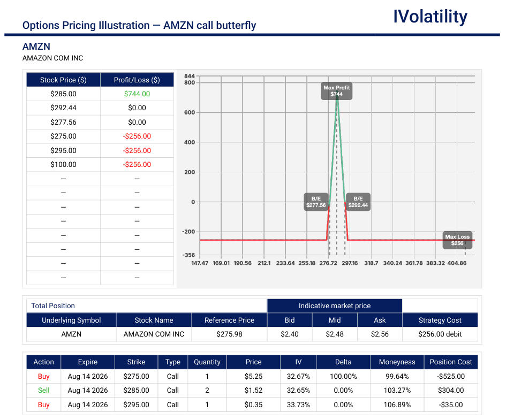Image resolution: width=506 pixels, height=420 pixels.
Task: Click the $292.44 stock price cell
Action: coord(63,108)
